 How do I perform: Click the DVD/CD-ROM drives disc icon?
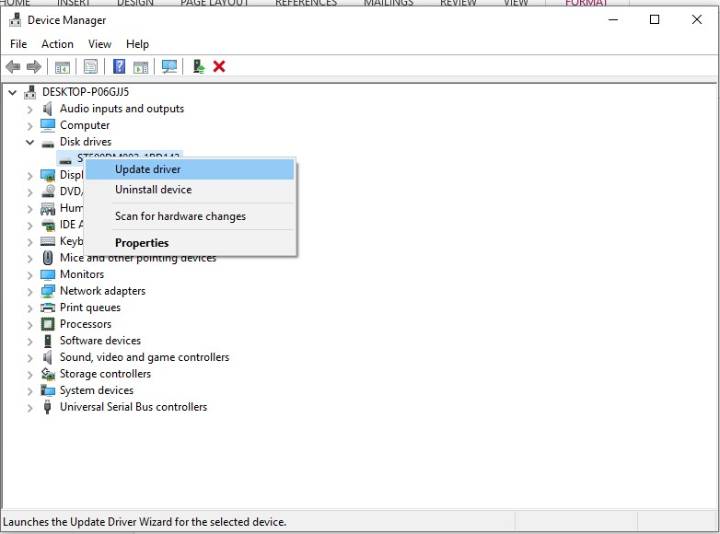48,191
